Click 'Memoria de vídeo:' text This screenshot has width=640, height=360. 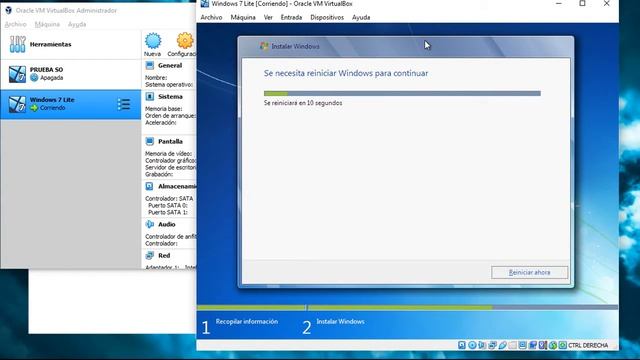click(x=169, y=153)
